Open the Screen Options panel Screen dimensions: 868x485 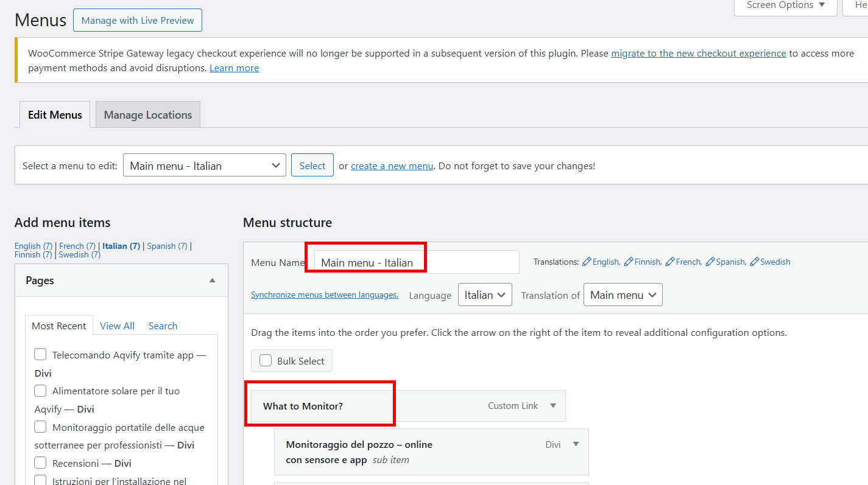coord(785,5)
